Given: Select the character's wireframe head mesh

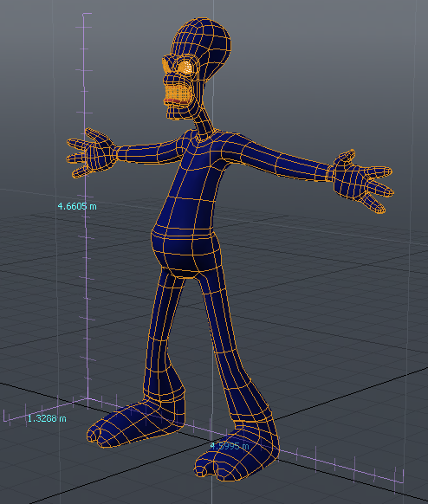Looking at the screenshot, I should 196,69.
